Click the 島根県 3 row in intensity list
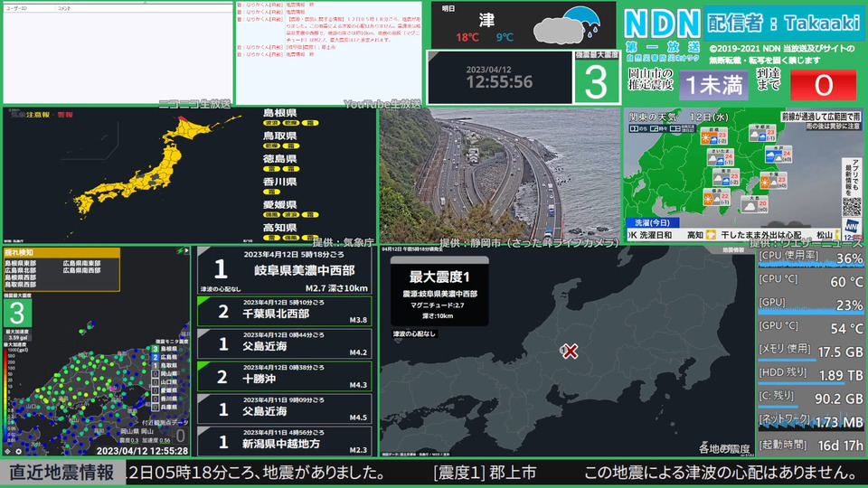The height and width of the screenshot is (488, 868). 165,349
